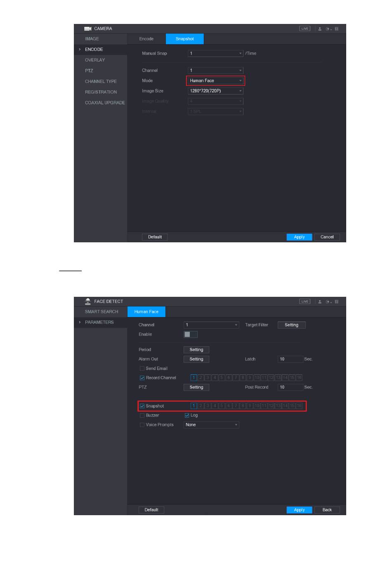Expand the Voice Prompts dropdown
Screen dimensions: 392x561
pos(211,425)
